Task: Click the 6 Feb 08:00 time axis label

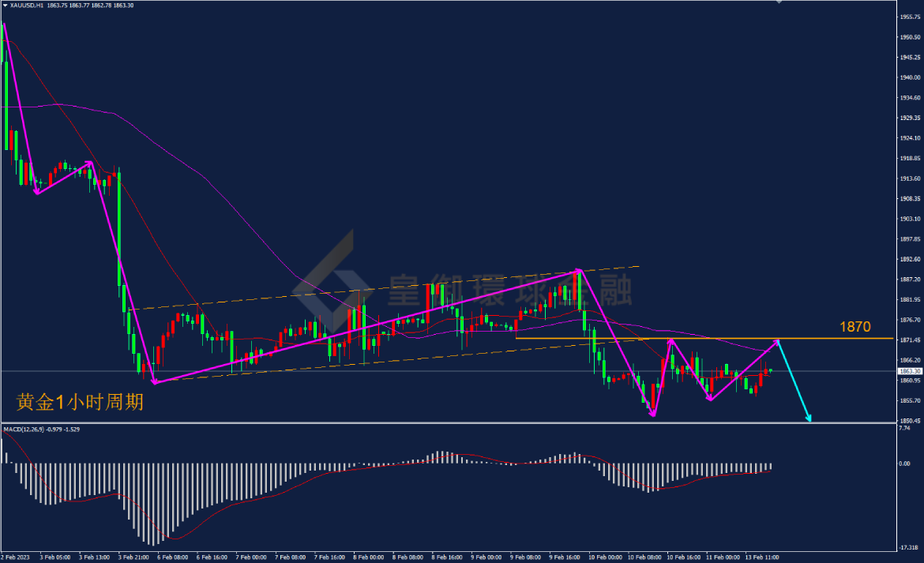Action: pos(173,557)
